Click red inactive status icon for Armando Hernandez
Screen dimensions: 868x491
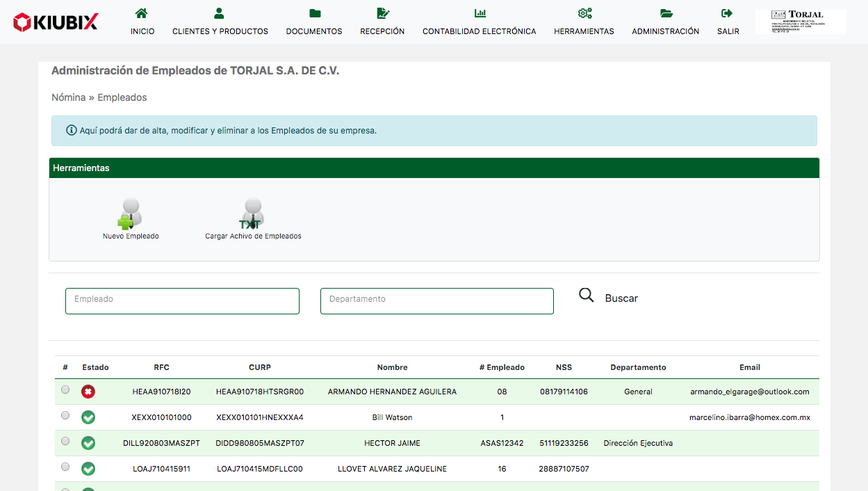pyautogui.click(x=88, y=392)
